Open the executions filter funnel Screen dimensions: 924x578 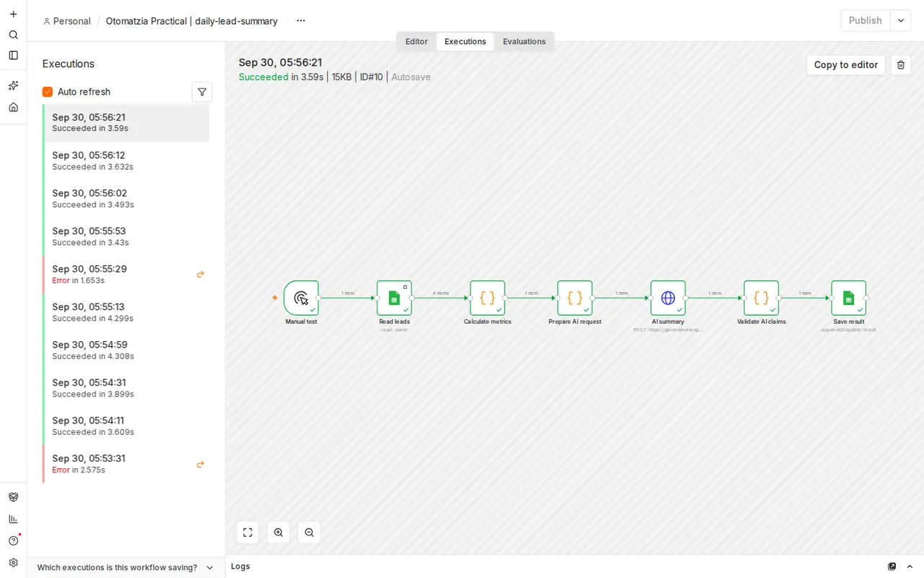(x=202, y=92)
